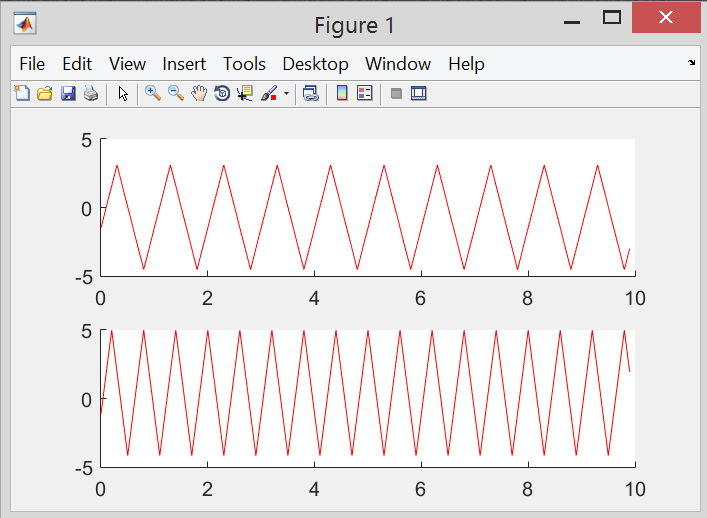The width and height of the screenshot is (707, 518).
Task: Click the Link Plot toolbar button
Action: [x=311, y=93]
